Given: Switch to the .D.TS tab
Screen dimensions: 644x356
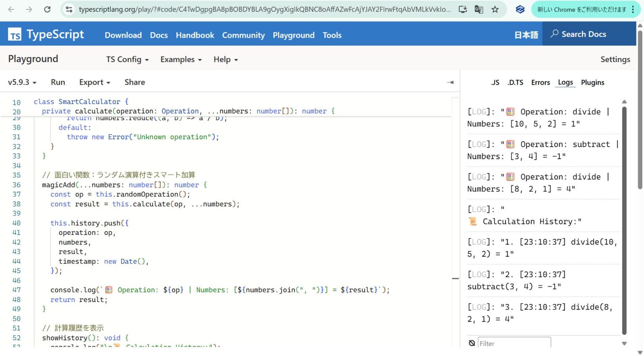Looking at the screenshot, I should [x=515, y=82].
